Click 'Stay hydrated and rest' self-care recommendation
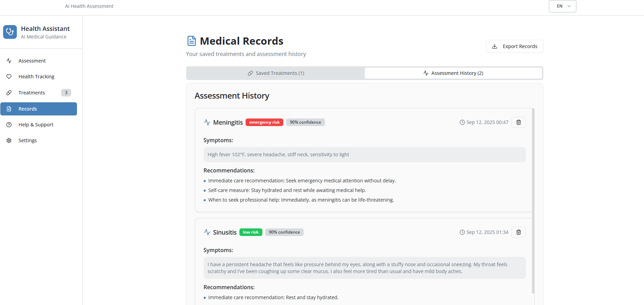 pyautogui.click(x=287, y=190)
